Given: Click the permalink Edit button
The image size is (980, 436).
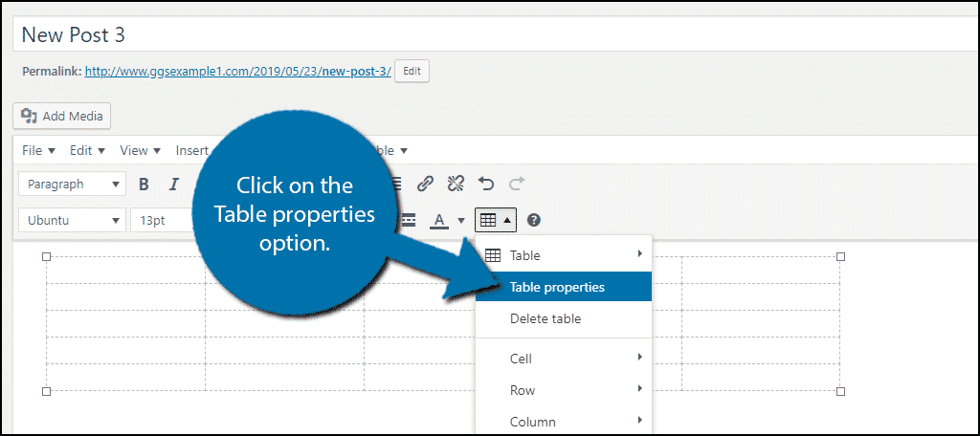Looking at the screenshot, I should click(412, 71).
